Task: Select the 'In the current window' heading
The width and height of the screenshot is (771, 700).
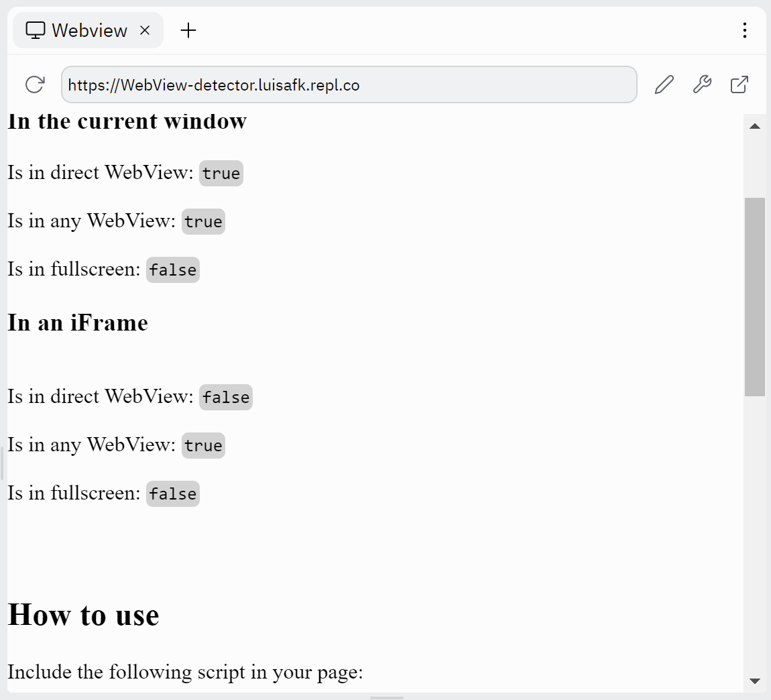Action: tap(127, 121)
